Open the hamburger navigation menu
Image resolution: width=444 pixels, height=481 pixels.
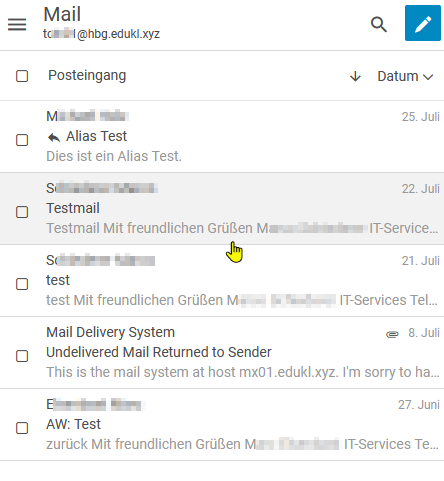coord(17,24)
